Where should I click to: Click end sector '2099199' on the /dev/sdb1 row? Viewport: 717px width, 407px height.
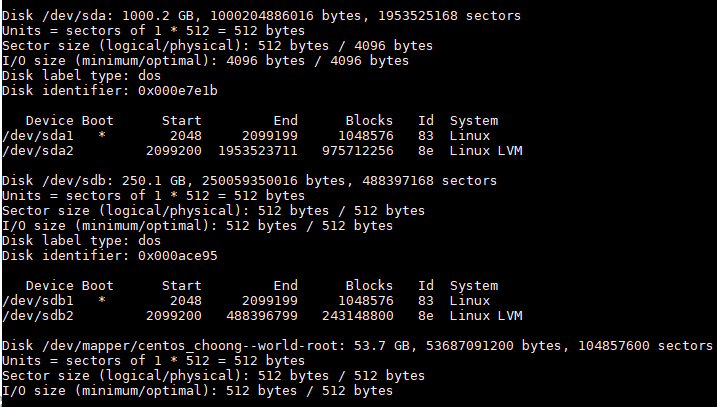(x=270, y=301)
